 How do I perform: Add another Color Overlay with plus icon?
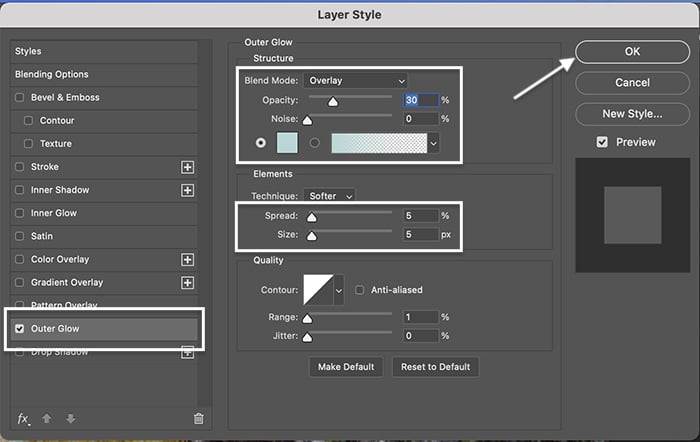188,259
